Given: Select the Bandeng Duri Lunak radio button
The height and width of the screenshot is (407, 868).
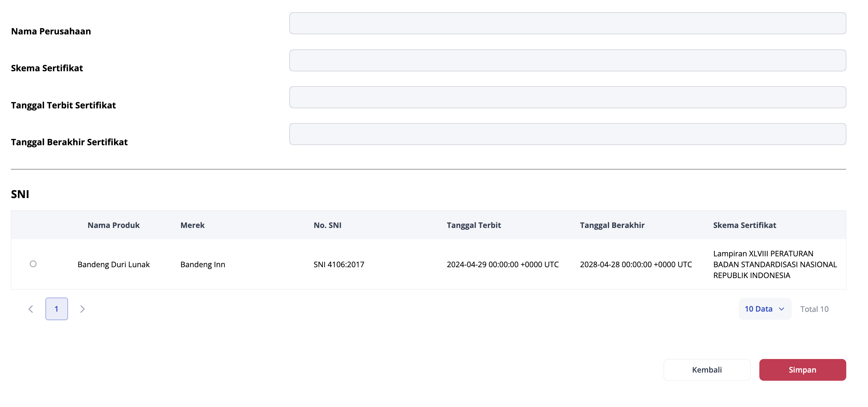Looking at the screenshot, I should click(33, 264).
